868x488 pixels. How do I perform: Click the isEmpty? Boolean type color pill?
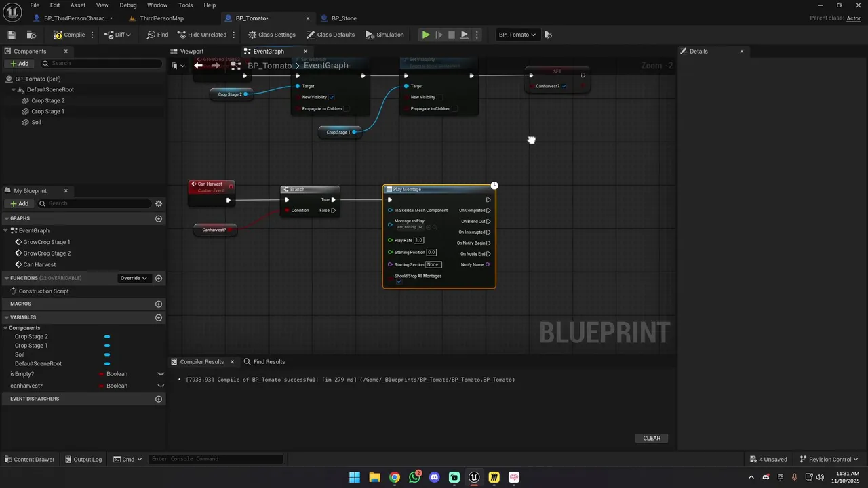pos(102,374)
